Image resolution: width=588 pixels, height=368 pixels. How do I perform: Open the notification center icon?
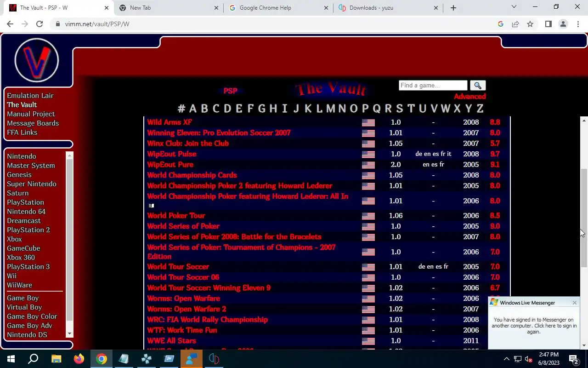[574, 359]
